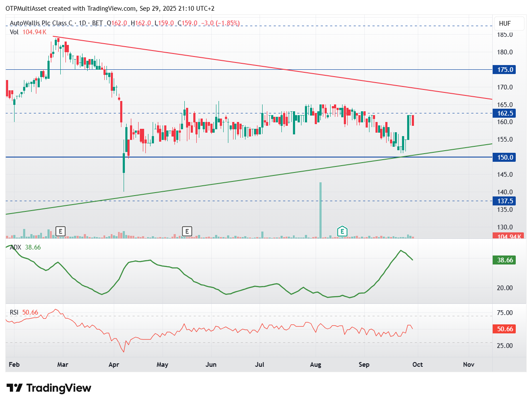The height and width of the screenshot is (404, 532).
Task: Click the change value '−3.0 (−1.85%)'
Action: click(x=220, y=23)
